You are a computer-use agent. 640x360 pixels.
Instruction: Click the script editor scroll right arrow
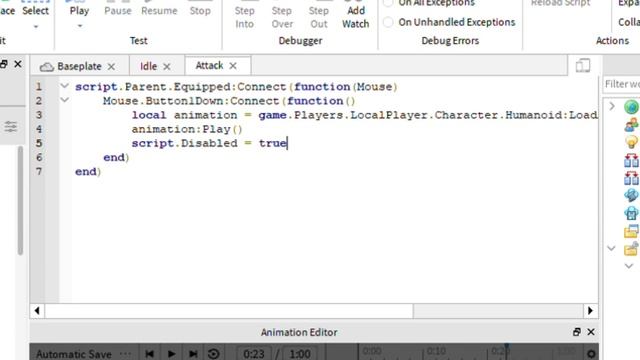pos(590,311)
